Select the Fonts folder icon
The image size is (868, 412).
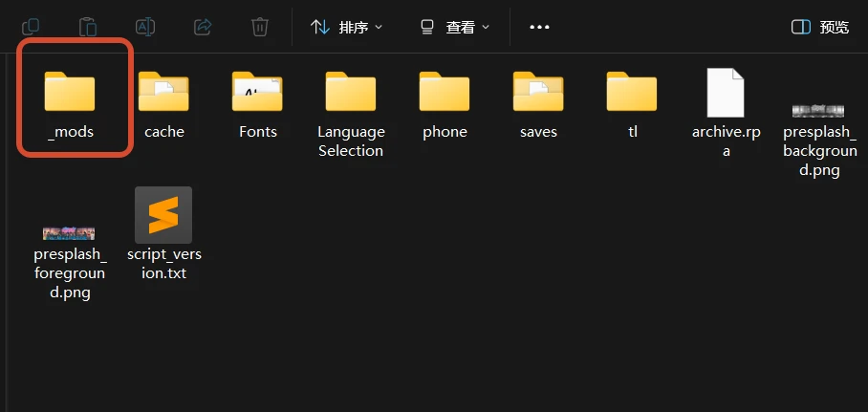coord(257,92)
